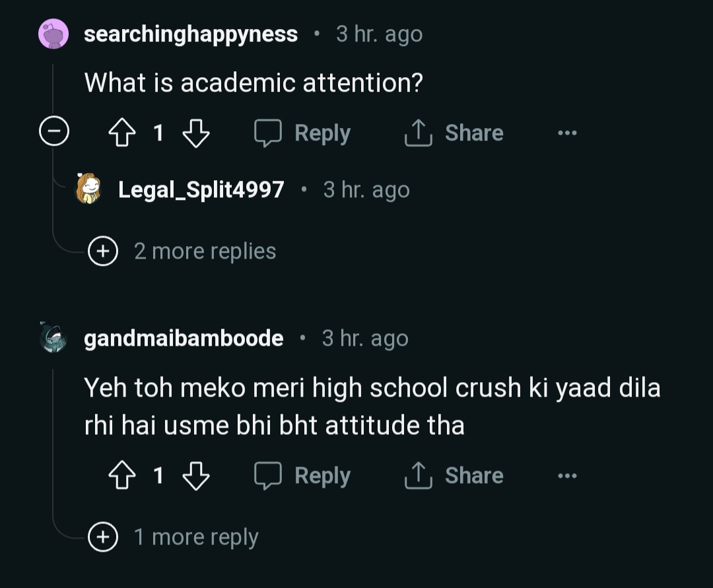The image size is (713, 588).
Task: Upvote gandmaibamboode's comment
Action: pyautogui.click(x=121, y=476)
